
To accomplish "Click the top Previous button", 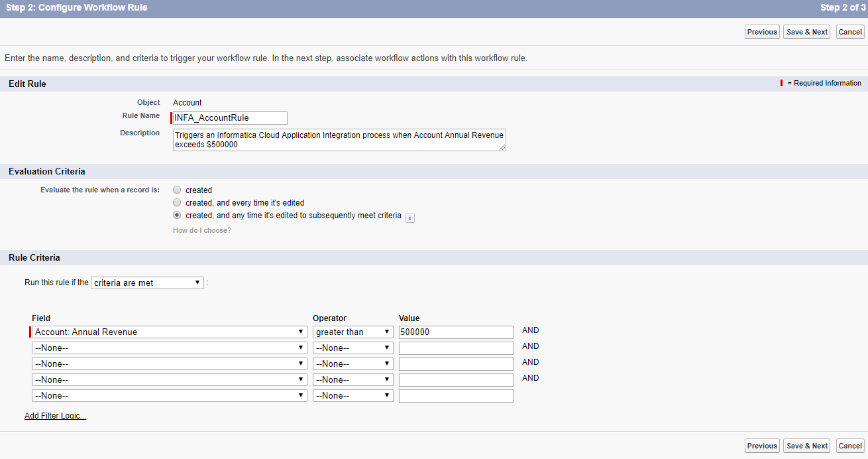I will point(762,32).
